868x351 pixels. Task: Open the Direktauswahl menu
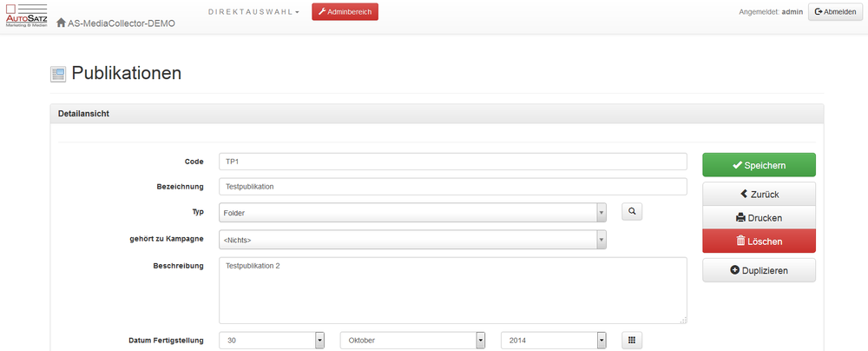tap(253, 11)
